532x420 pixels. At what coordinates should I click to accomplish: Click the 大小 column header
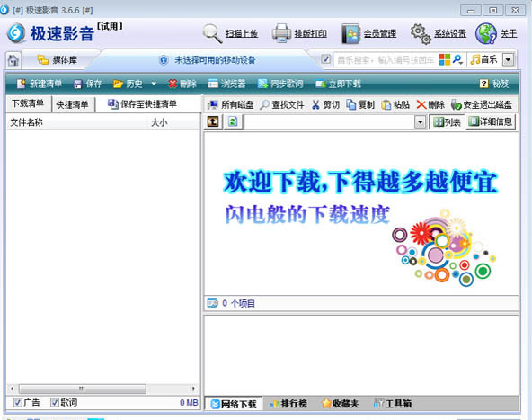pos(173,122)
